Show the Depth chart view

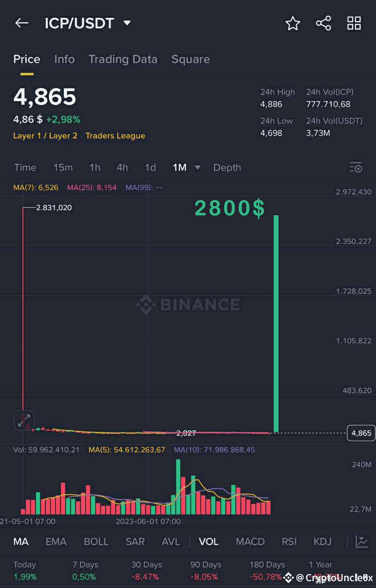(227, 167)
